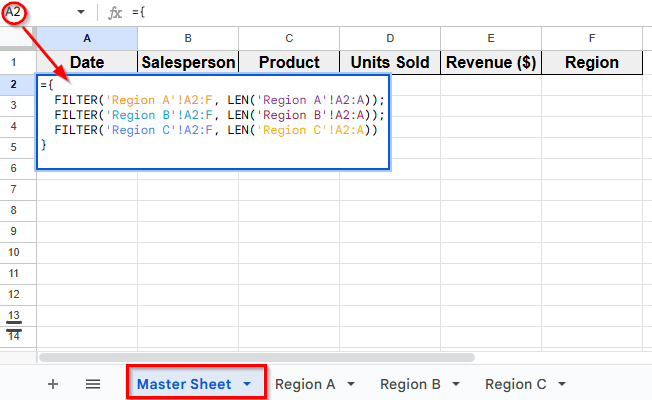652x400 pixels.
Task: Click the Product header cell
Action: [289, 62]
